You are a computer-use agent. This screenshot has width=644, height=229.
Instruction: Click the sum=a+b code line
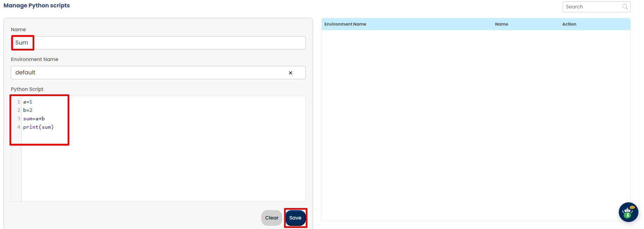coord(34,119)
